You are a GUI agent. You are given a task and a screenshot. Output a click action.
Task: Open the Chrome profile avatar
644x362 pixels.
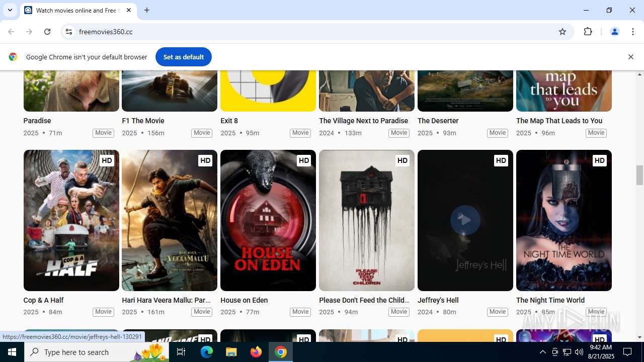click(614, 32)
